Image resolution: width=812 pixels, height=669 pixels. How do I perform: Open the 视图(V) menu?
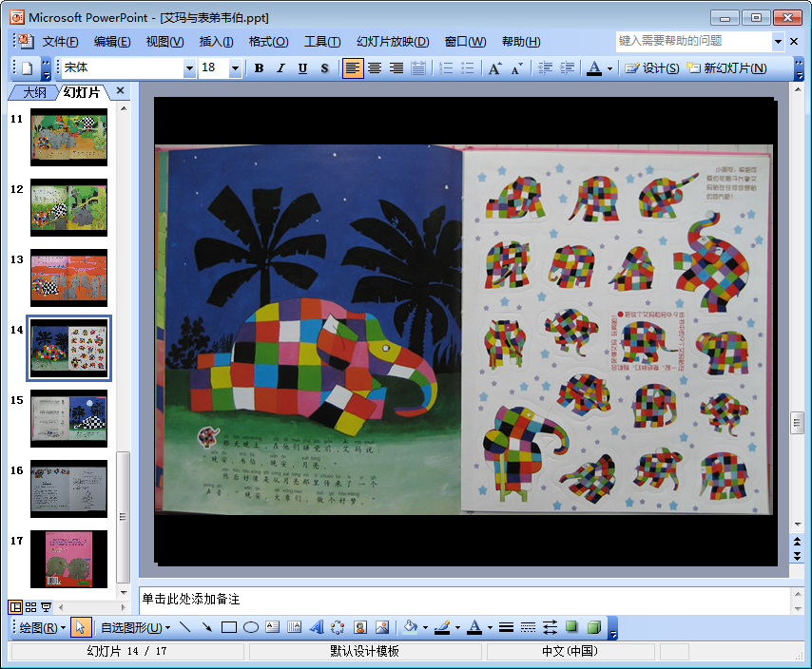(x=164, y=42)
